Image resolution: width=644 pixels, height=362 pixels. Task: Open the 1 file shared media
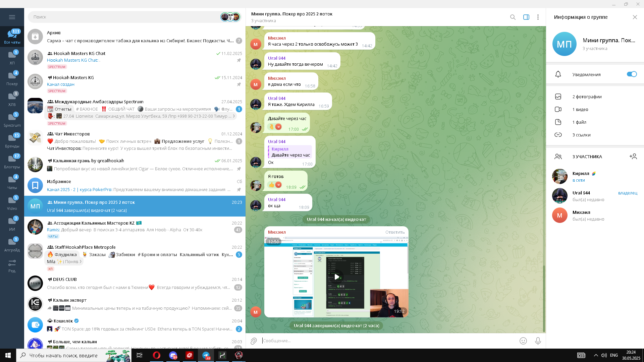[595, 122]
